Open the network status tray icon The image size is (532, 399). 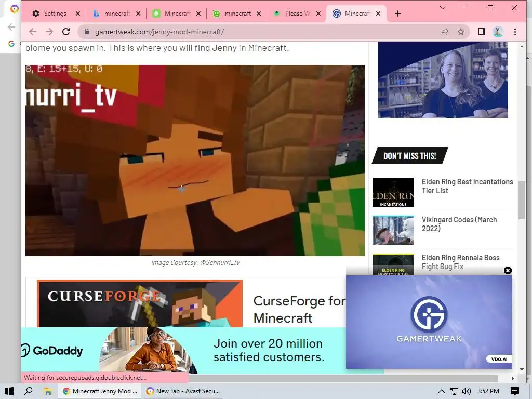coord(454,391)
